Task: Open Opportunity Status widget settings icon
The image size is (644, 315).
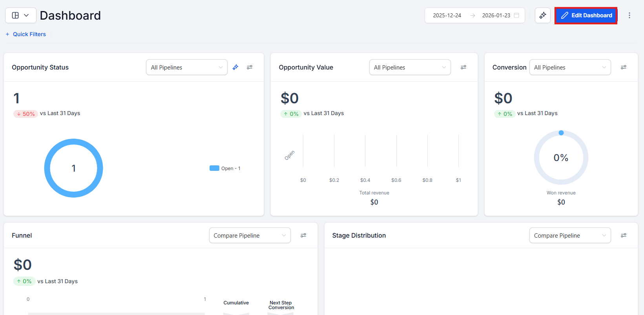Action: (x=250, y=67)
